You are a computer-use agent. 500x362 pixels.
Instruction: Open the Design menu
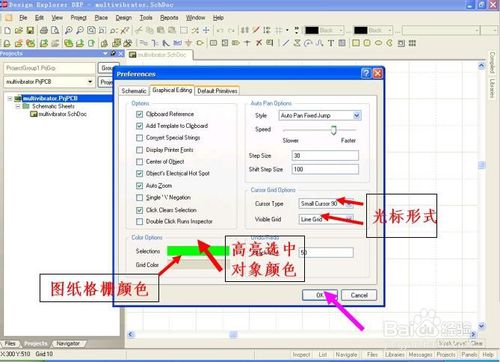tap(124, 18)
